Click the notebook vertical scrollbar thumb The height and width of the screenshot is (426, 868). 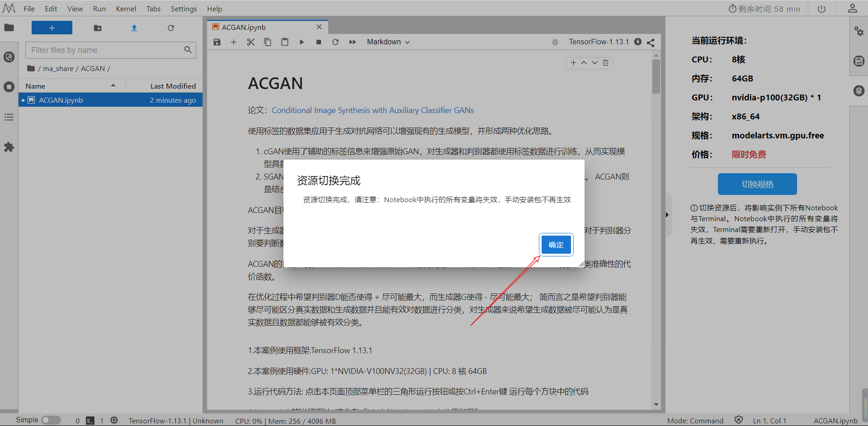pos(656,77)
